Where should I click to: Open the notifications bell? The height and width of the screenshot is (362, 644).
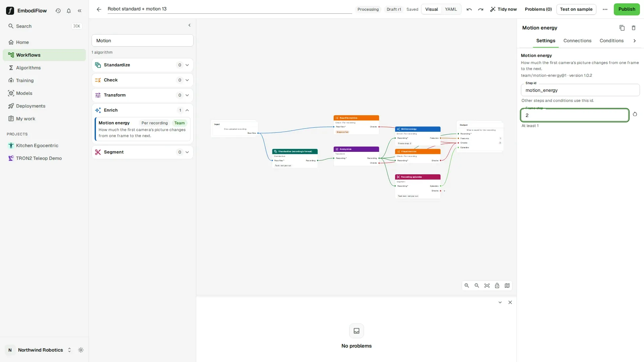(69, 11)
